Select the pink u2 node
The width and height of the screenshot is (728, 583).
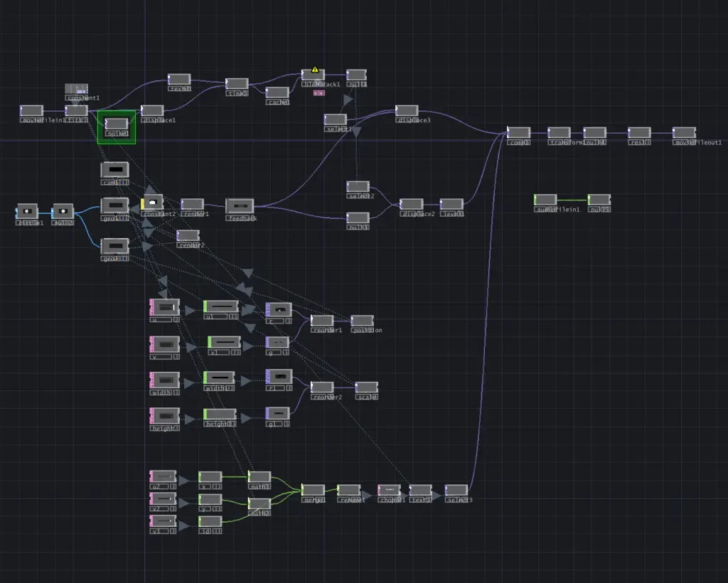(x=163, y=476)
